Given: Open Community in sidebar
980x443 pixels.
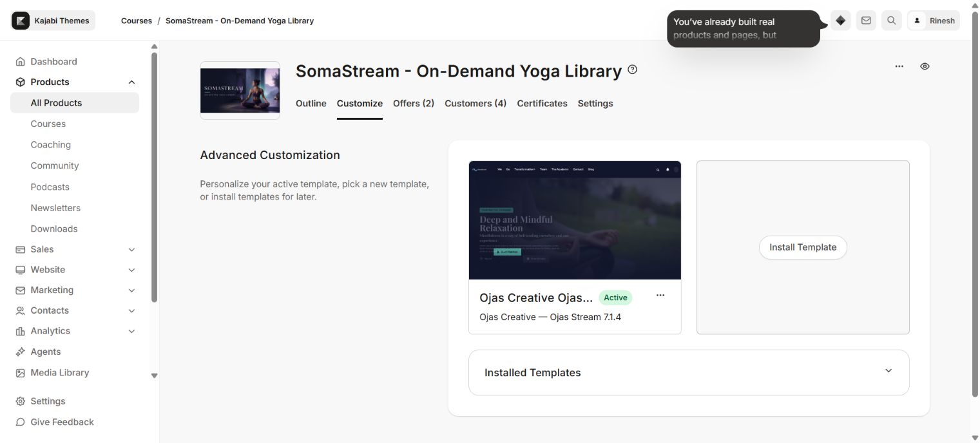Looking at the screenshot, I should click(x=55, y=165).
